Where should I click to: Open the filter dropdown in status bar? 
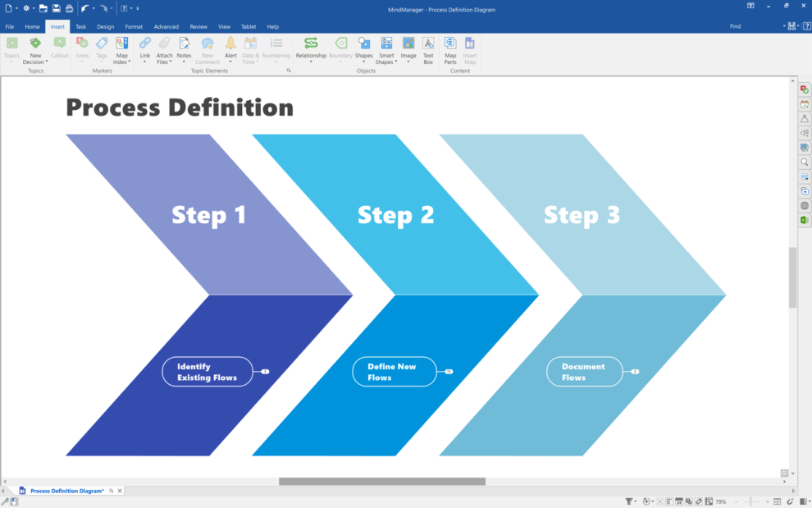(630, 501)
